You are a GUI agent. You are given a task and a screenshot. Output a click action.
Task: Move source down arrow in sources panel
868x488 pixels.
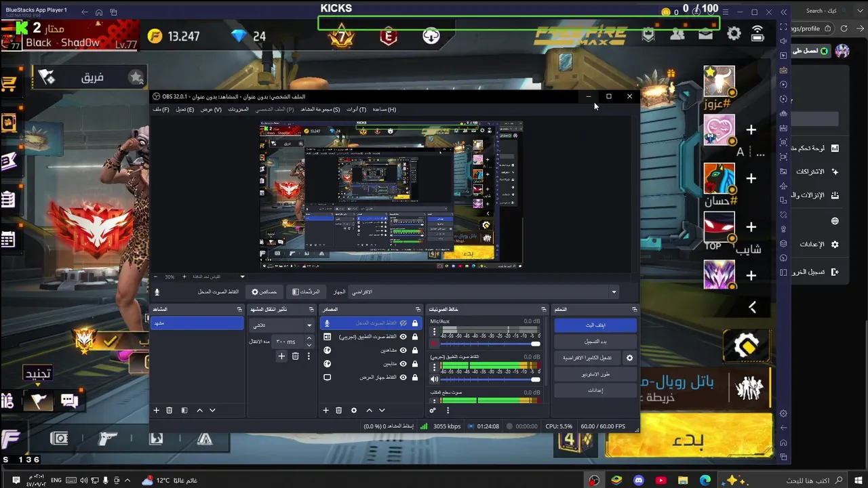[x=382, y=410]
